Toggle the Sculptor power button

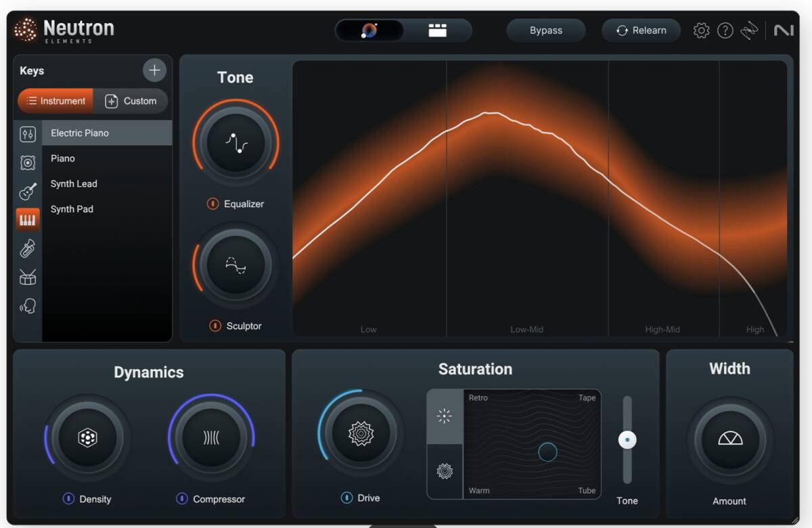coord(215,326)
